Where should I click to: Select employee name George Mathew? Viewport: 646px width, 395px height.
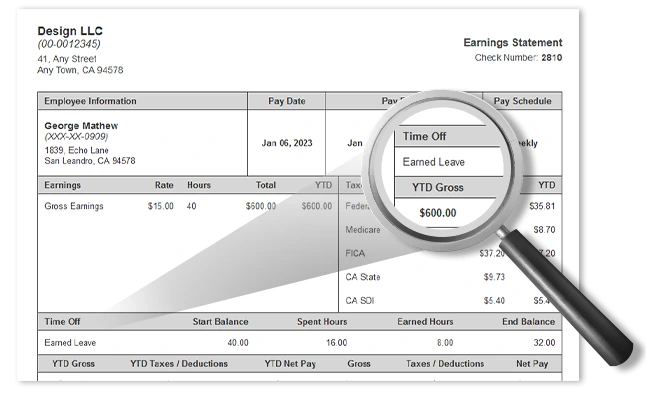(x=81, y=126)
